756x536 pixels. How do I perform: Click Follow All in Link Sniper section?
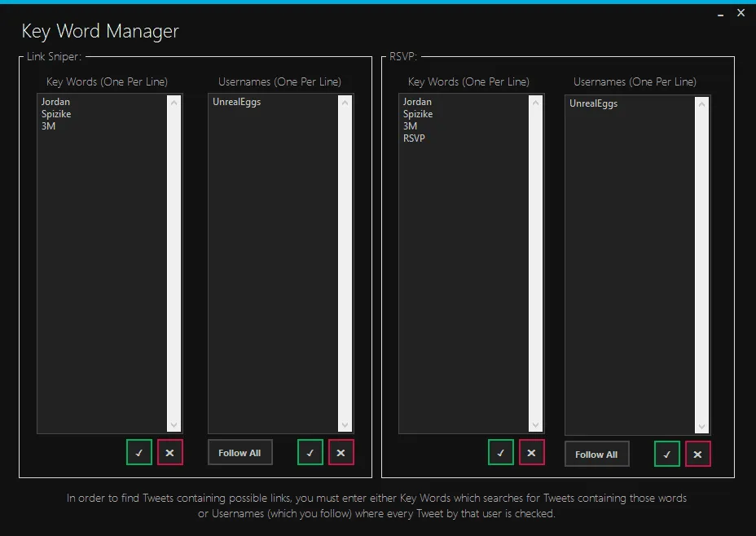(x=240, y=453)
